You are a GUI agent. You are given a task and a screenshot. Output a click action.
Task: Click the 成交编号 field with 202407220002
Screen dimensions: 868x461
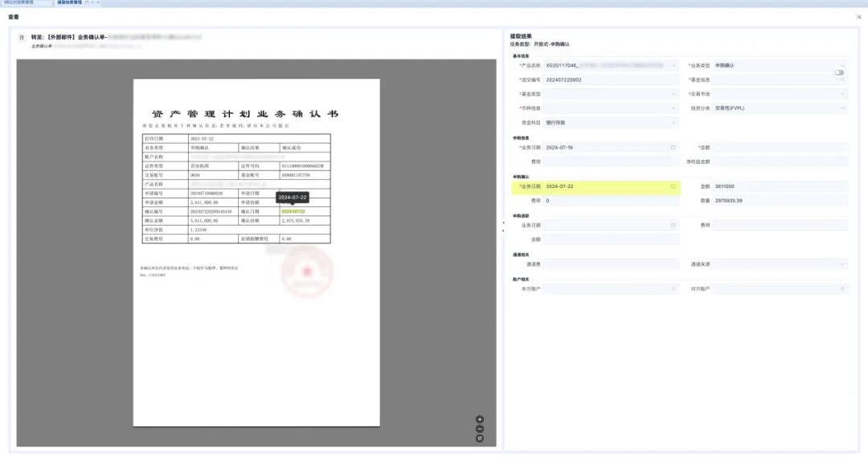(x=611, y=80)
